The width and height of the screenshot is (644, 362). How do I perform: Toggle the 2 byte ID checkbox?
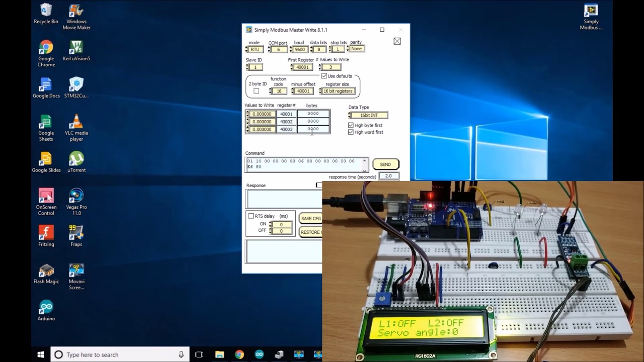point(256,91)
